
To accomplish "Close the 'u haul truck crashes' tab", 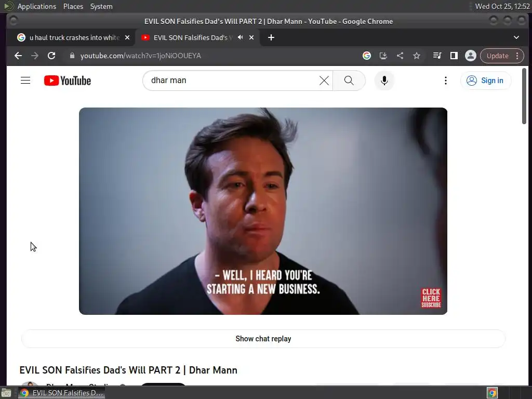I will (127, 37).
